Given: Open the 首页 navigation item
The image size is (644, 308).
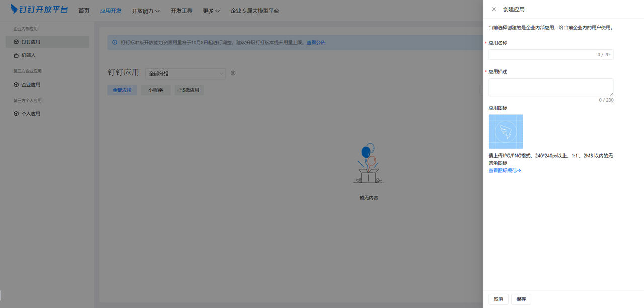Looking at the screenshot, I should click(84, 11).
